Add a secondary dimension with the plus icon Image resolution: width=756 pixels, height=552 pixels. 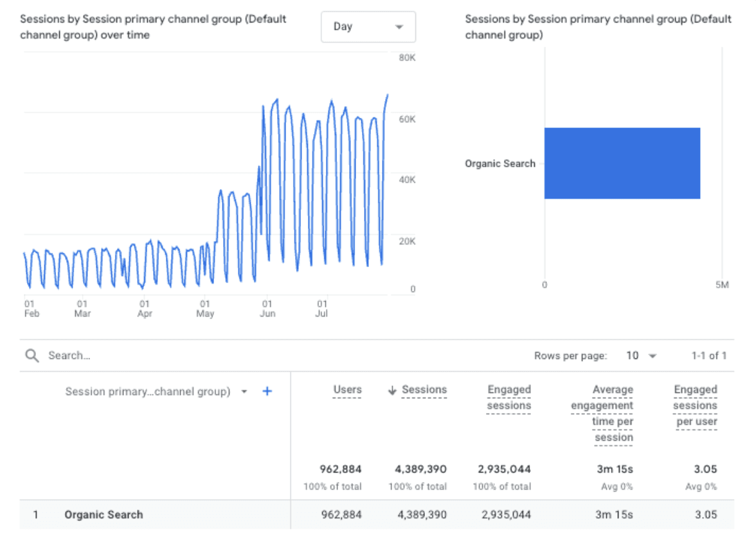[x=267, y=391]
